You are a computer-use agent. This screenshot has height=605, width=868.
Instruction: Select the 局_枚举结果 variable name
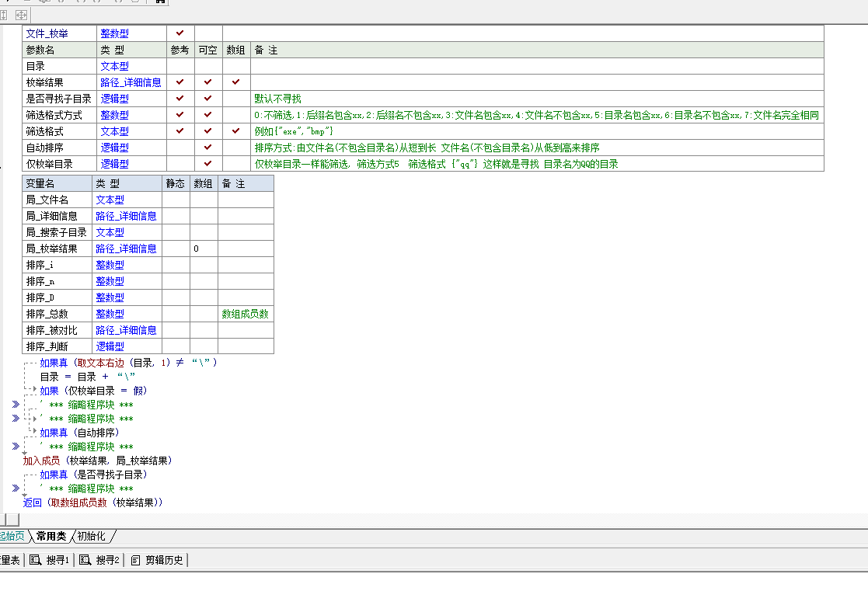(x=51, y=249)
